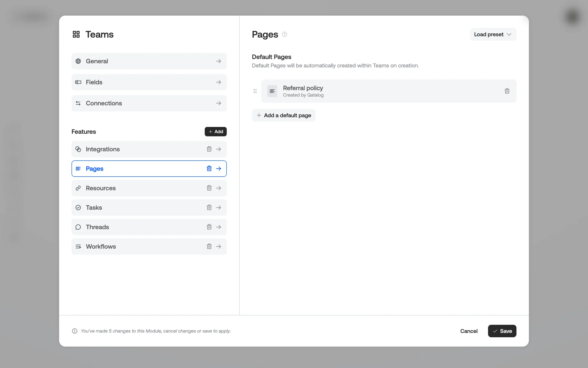
Task: Open the General settings section
Action: 149,61
